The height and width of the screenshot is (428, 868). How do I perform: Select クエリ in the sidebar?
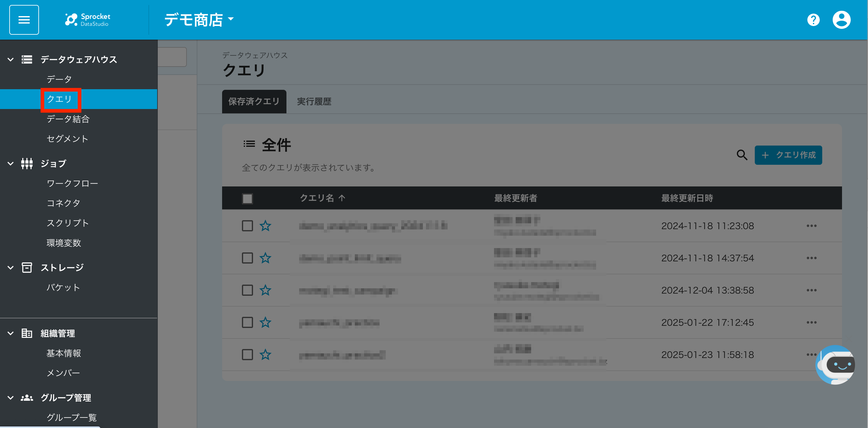tap(79, 99)
